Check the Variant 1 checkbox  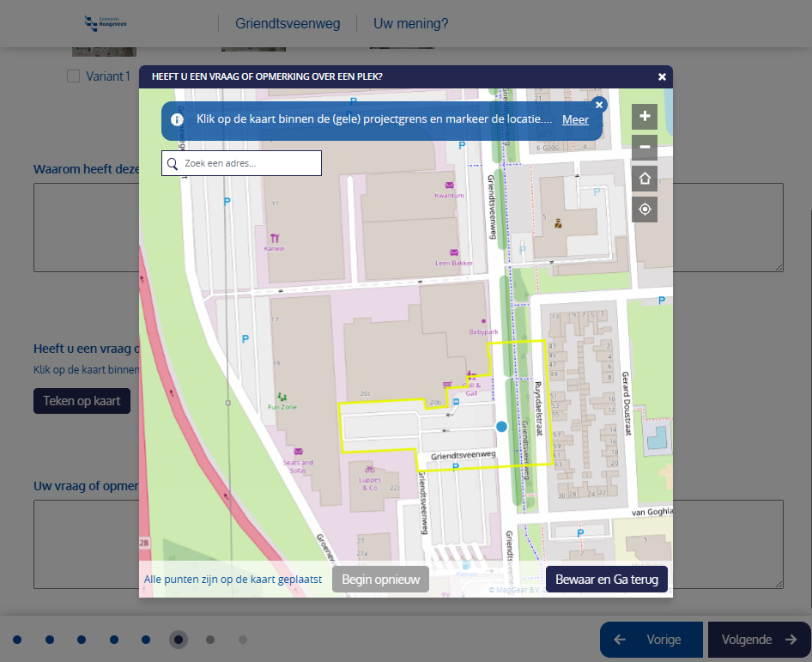tap(74, 76)
